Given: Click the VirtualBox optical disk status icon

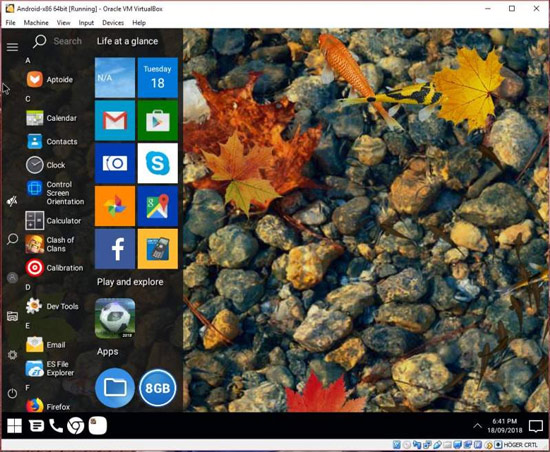Looking at the screenshot, I should tap(407, 445).
